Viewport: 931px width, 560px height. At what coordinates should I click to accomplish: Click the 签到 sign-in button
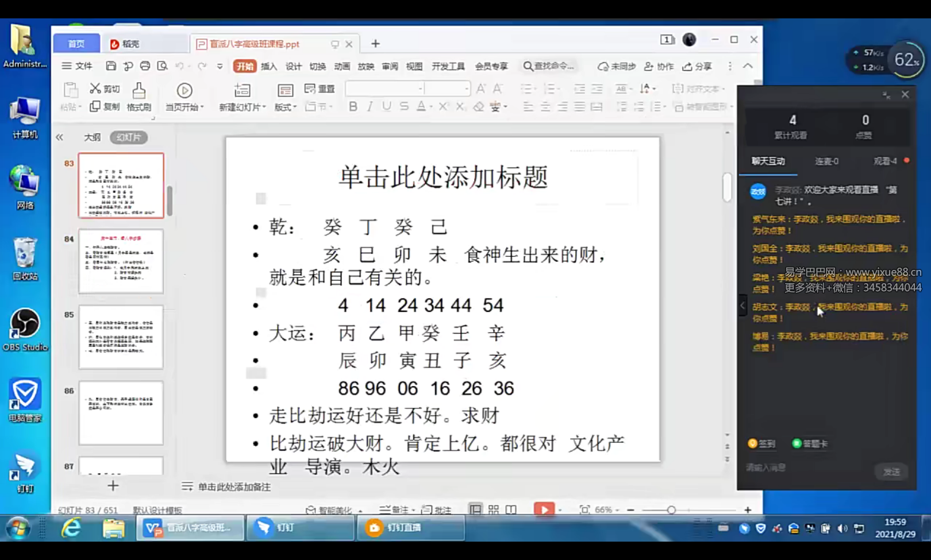[763, 443]
